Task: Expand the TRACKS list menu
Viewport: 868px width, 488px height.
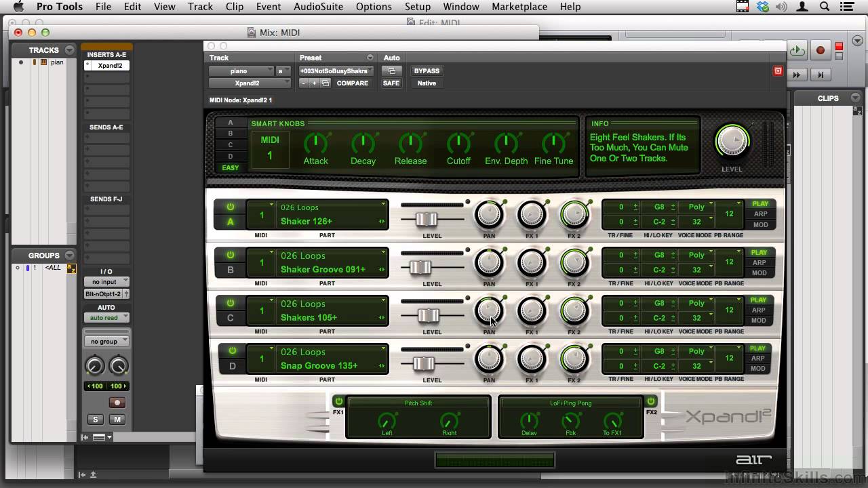Action: pos(69,50)
